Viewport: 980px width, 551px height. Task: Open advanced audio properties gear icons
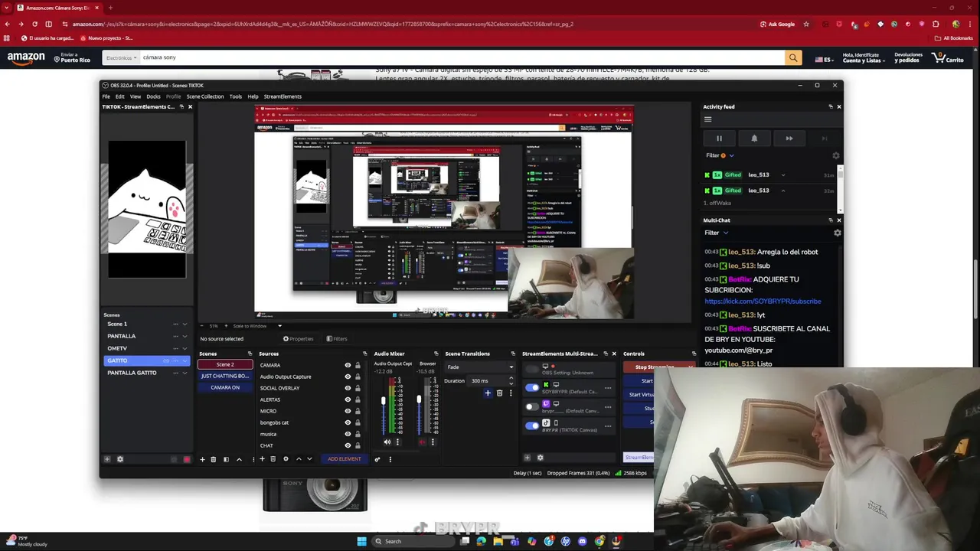tap(377, 459)
